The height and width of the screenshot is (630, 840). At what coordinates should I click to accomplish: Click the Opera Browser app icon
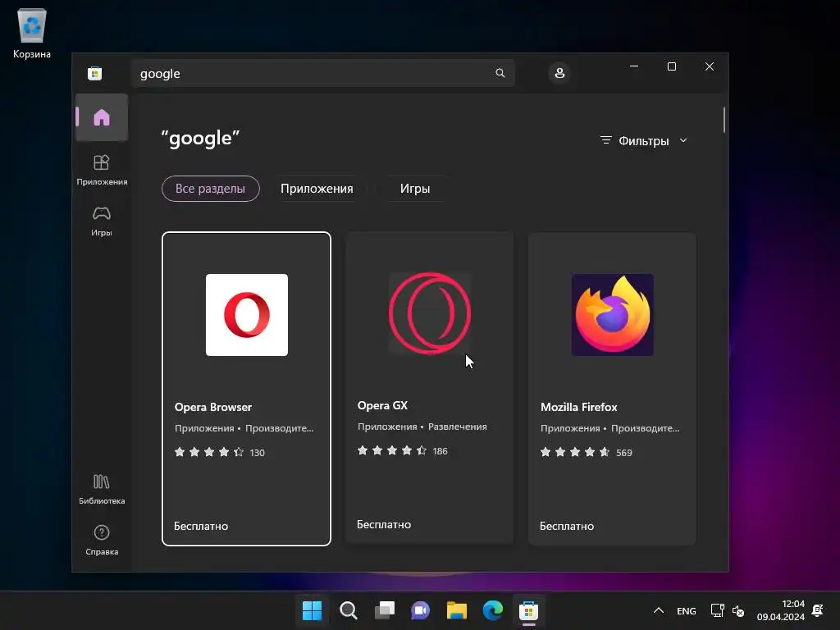[x=246, y=314]
